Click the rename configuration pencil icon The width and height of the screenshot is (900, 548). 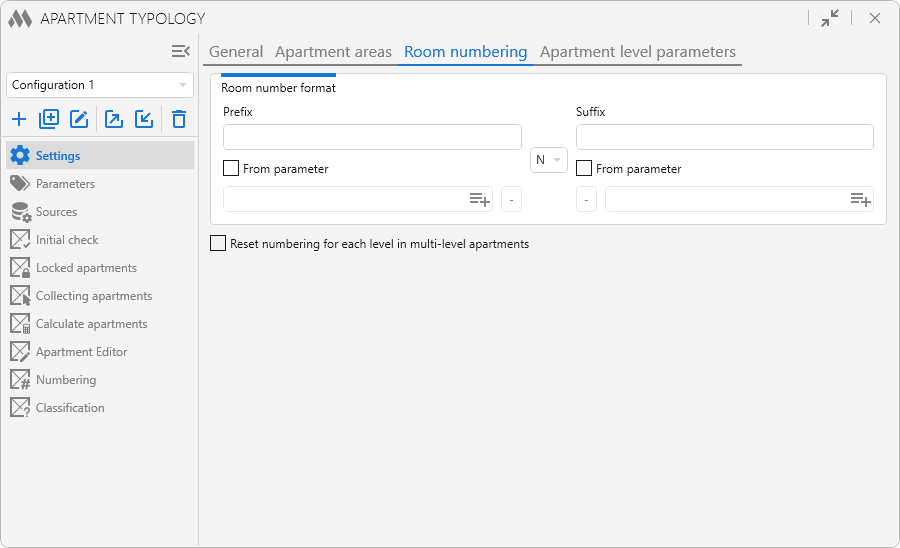[x=79, y=120]
